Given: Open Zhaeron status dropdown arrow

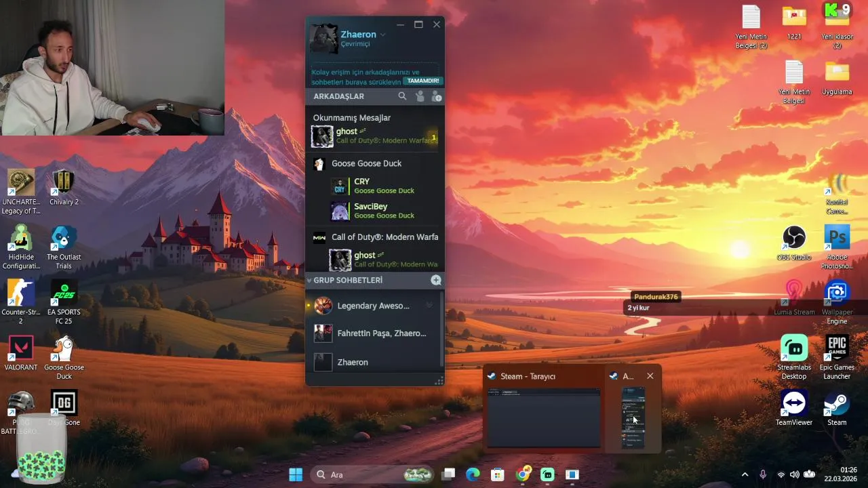Looking at the screenshot, I should pos(382,35).
